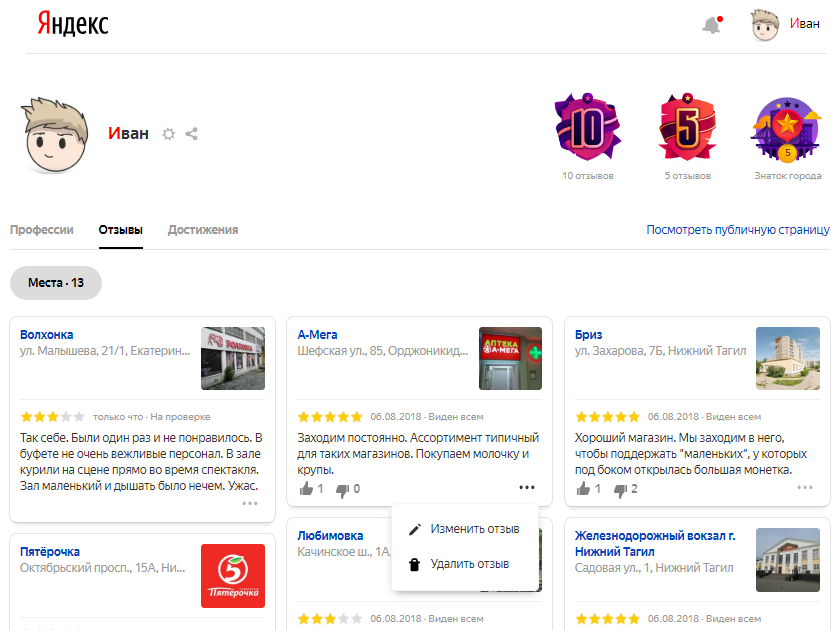Click the station address 'Садовая ул., 1'
Image resolution: width=840 pixels, height=630 pixels.
[654, 568]
